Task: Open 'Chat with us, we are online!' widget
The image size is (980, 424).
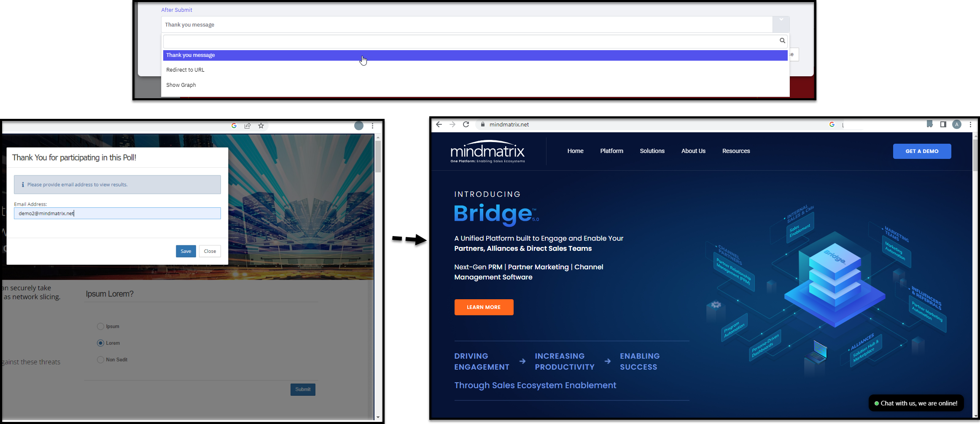Action: 916,403
